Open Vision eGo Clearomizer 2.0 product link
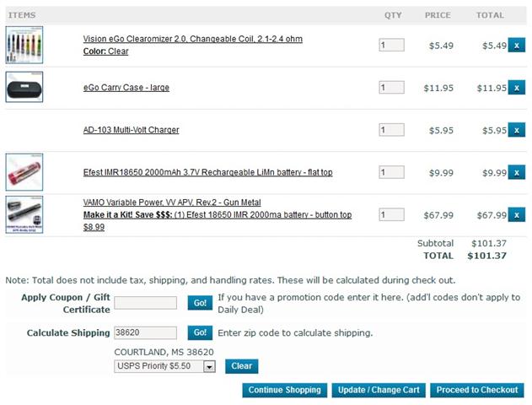Screen dimensions: 532x405 click(193, 39)
